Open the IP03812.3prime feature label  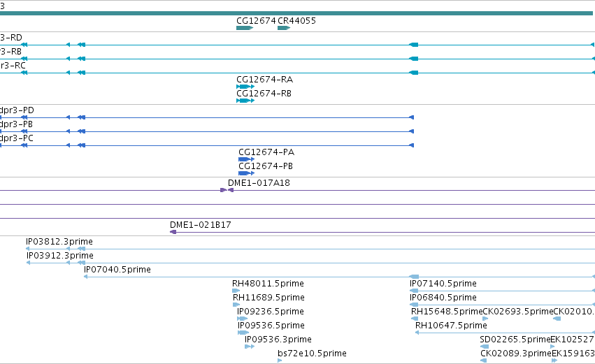coord(59,242)
